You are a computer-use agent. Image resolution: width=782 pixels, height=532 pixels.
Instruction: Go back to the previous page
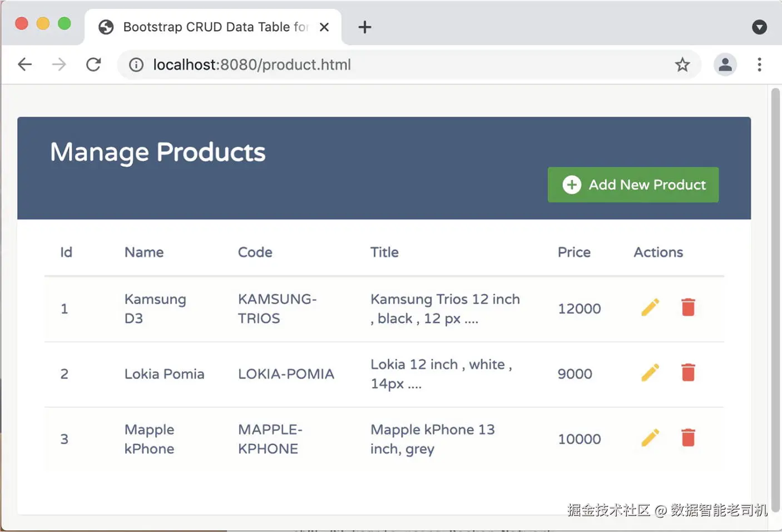[x=25, y=64]
